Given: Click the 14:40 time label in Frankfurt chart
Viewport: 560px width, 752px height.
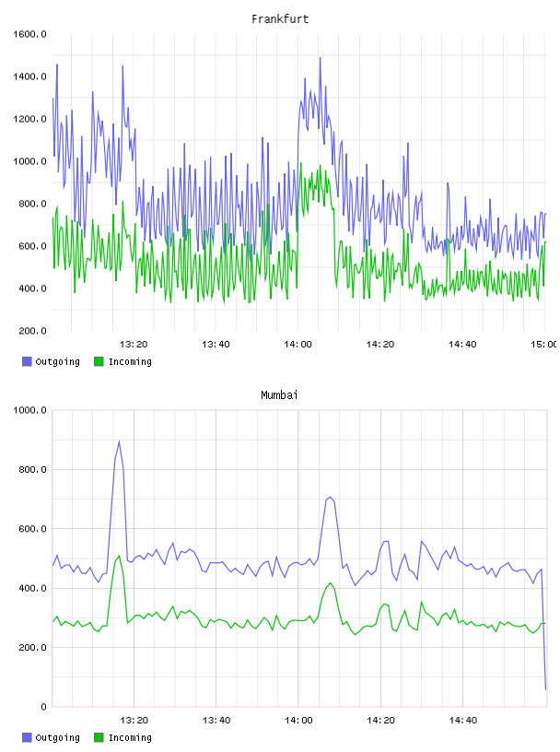Looking at the screenshot, I should point(462,345).
